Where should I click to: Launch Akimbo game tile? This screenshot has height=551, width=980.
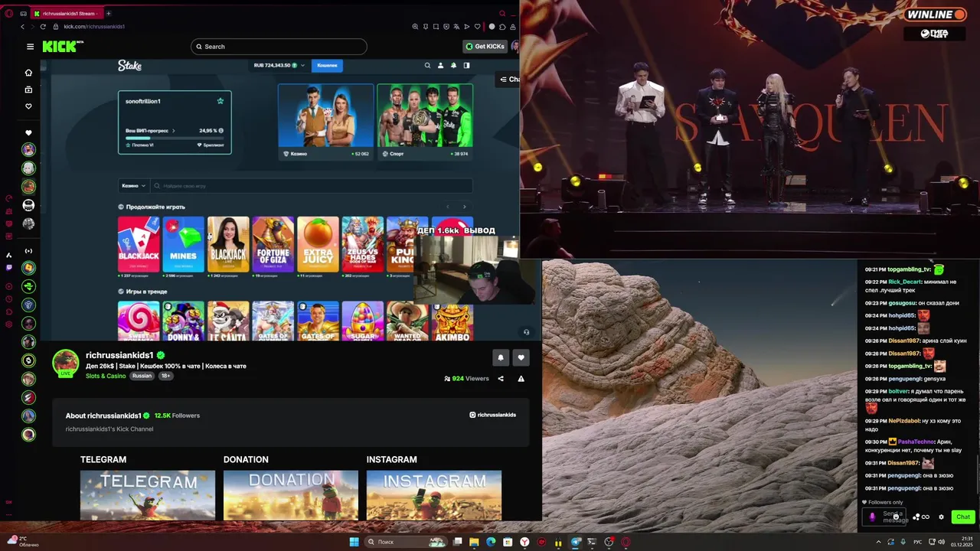[452, 321]
